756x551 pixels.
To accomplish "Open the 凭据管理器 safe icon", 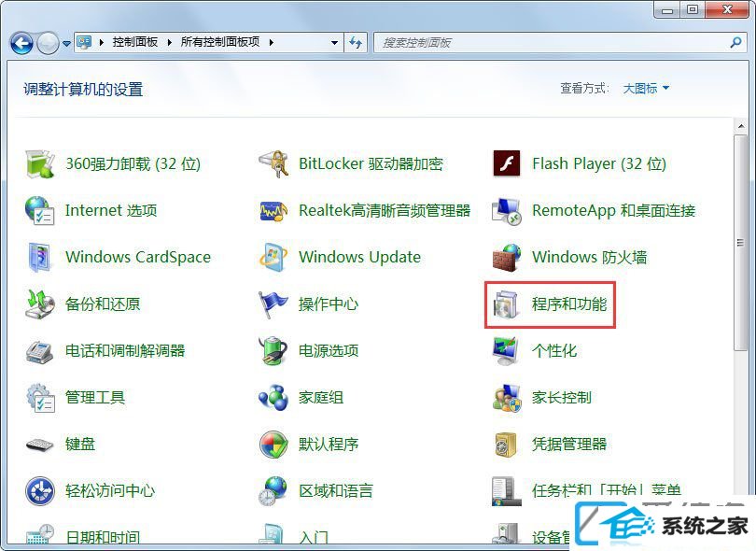I will [506, 445].
